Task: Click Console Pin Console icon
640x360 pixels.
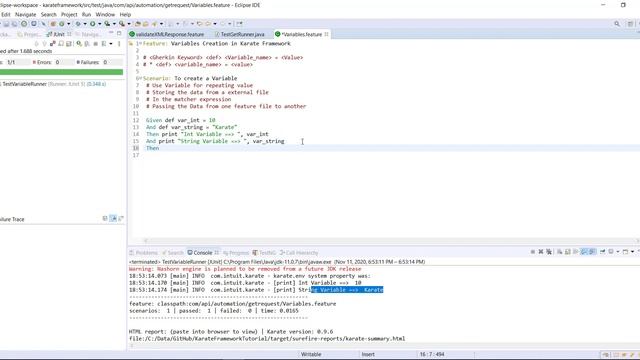Action: coord(602,252)
